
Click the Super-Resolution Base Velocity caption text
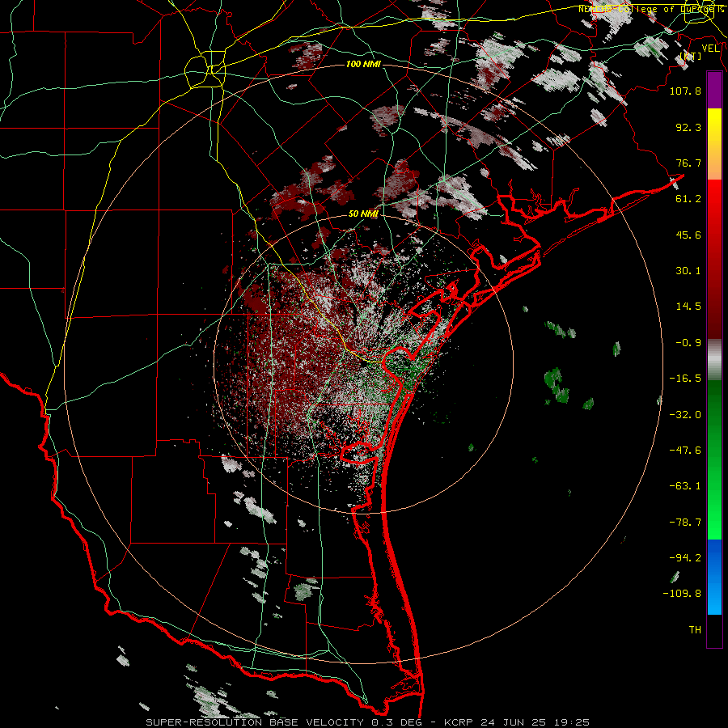click(x=368, y=722)
